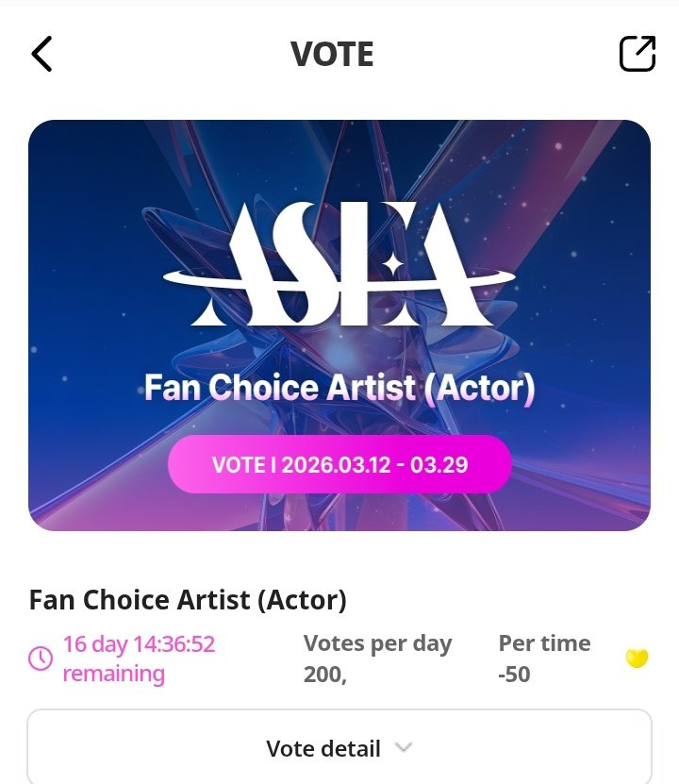Click the word remaining under the countdown

(x=113, y=674)
